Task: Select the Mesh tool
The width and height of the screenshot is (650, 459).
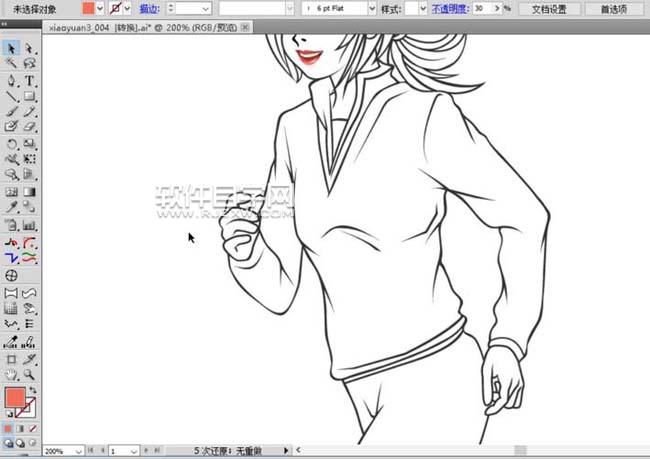Action: 11,192
